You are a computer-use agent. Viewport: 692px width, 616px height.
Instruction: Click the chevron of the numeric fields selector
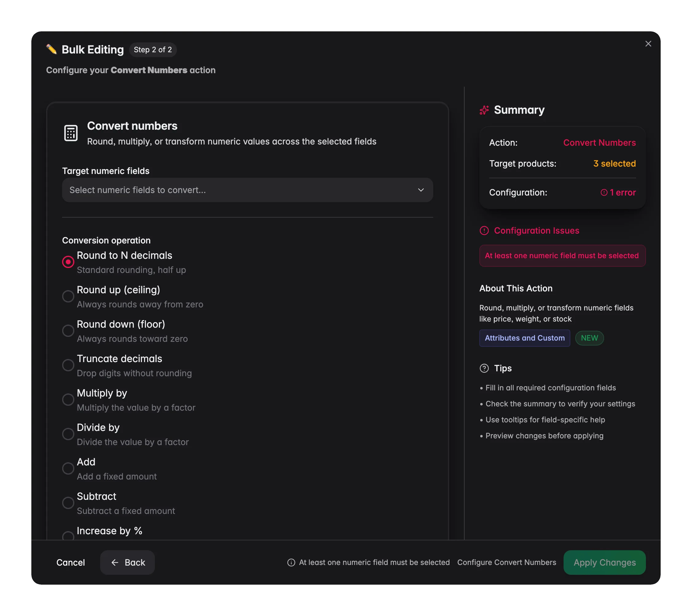pos(421,190)
